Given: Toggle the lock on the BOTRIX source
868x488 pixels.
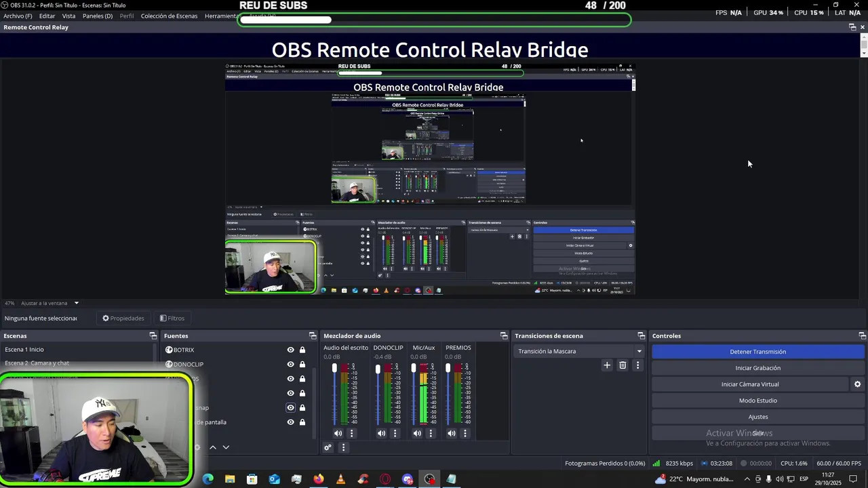Looking at the screenshot, I should click(302, 350).
